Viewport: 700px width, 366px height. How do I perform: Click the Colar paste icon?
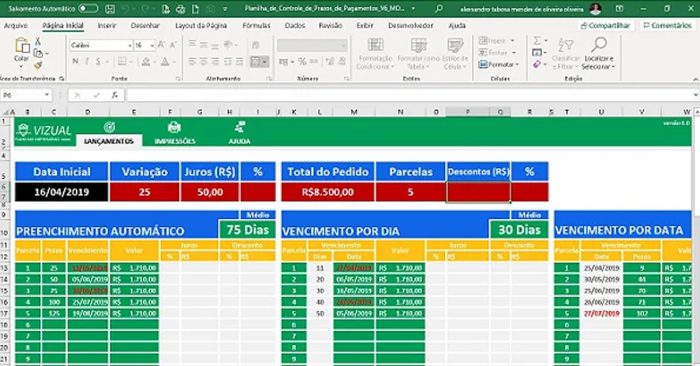pos(21,46)
